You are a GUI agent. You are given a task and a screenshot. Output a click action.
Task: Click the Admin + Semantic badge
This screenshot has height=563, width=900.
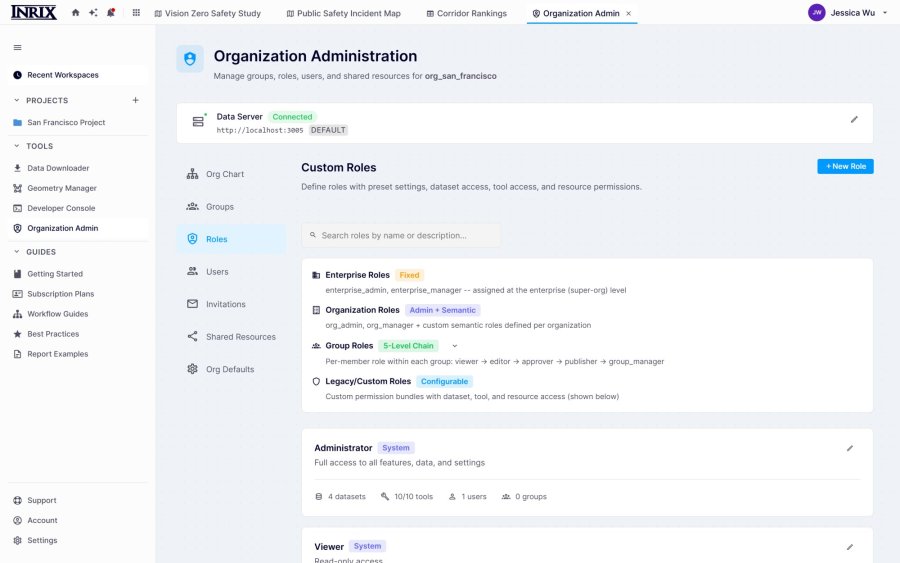(x=443, y=310)
